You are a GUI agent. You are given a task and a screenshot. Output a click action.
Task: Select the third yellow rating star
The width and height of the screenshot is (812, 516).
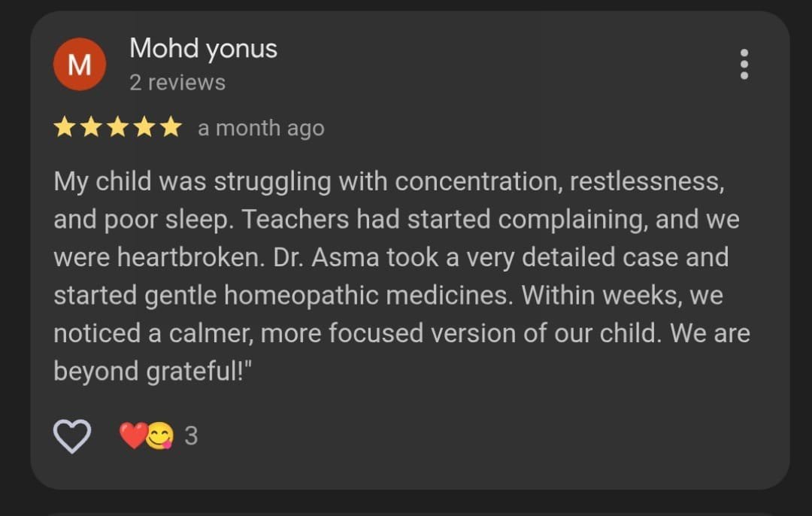pyautogui.click(x=118, y=128)
